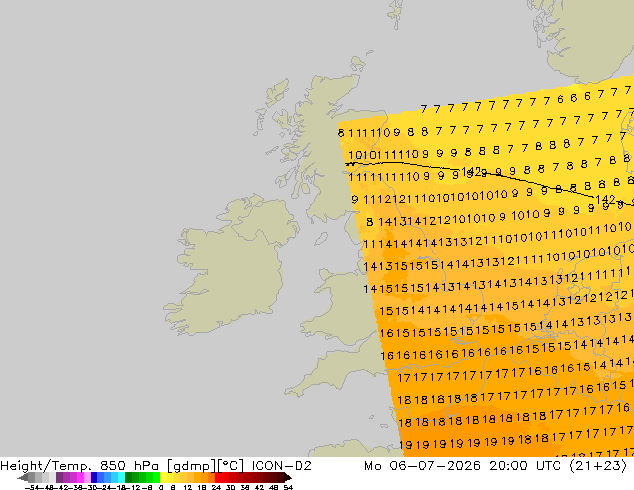Image resolution: width=634 pixels, height=490 pixels.
Task: Pick the cyan swatch on the legend
Action: point(121,477)
